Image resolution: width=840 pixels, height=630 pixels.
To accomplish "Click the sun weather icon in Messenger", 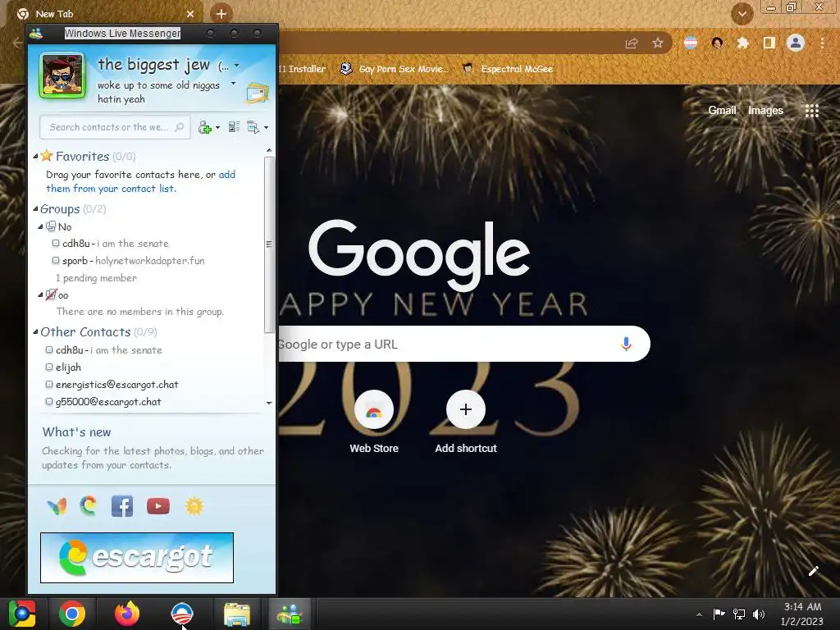I will [194, 506].
